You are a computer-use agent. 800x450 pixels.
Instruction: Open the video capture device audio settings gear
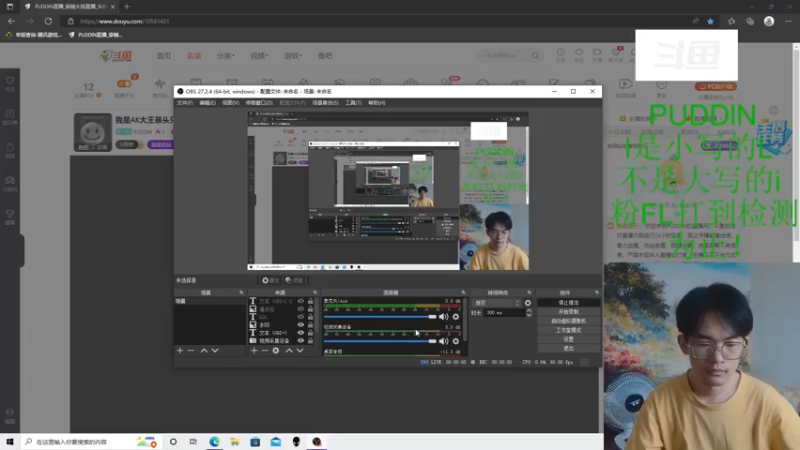456,341
